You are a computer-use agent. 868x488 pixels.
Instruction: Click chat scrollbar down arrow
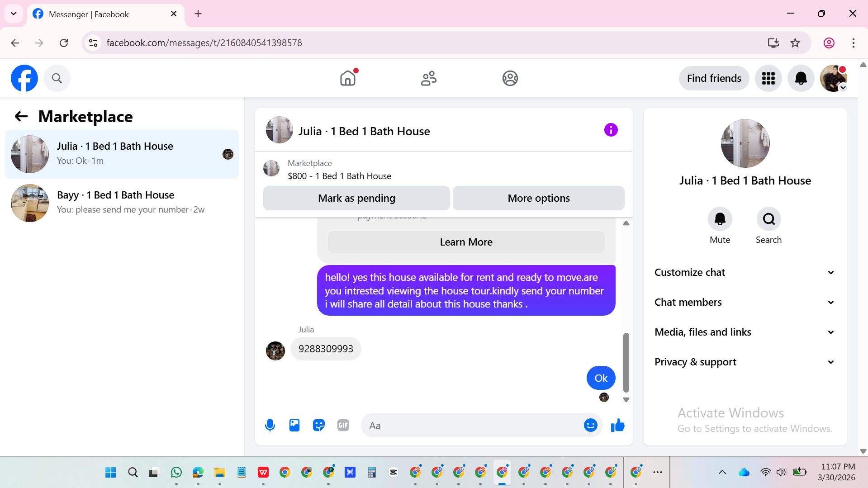click(626, 400)
